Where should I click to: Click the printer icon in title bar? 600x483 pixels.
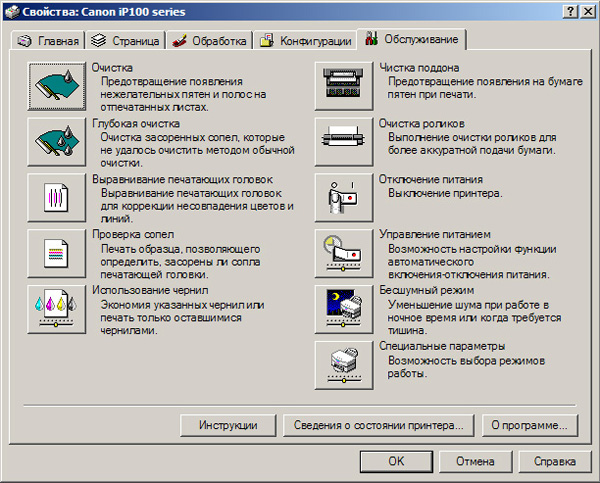11,12
